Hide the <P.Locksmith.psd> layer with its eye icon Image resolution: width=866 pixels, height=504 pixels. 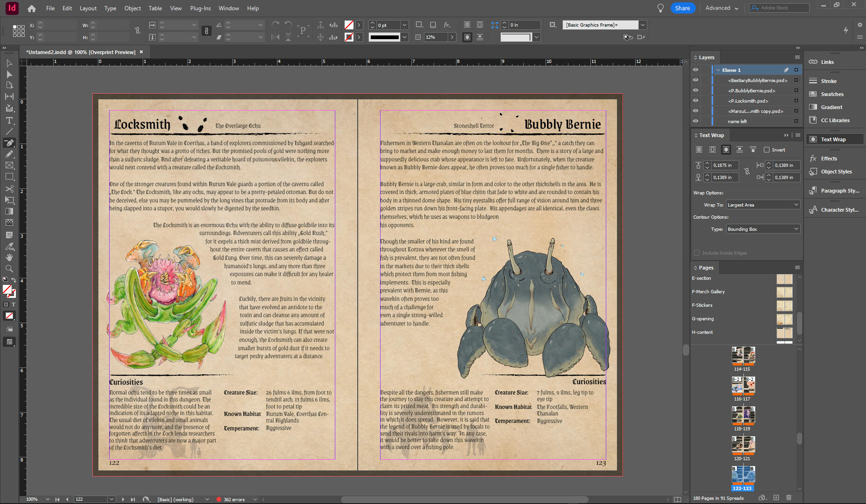pyautogui.click(x=695, y=100)
